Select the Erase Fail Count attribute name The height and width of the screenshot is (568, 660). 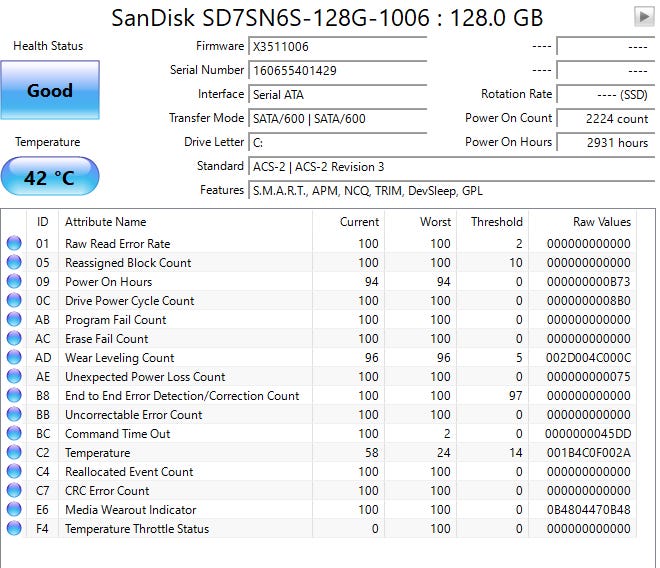[106, 339]
